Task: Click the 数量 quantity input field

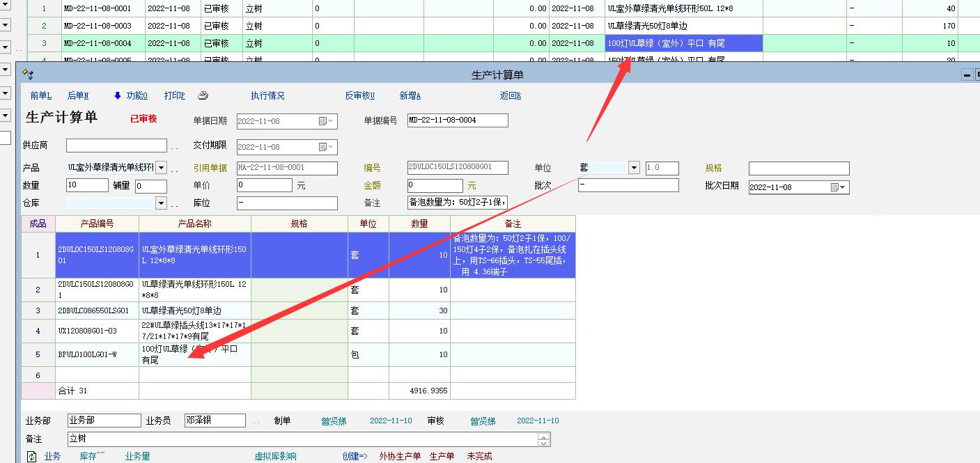Action: [87, 186]
